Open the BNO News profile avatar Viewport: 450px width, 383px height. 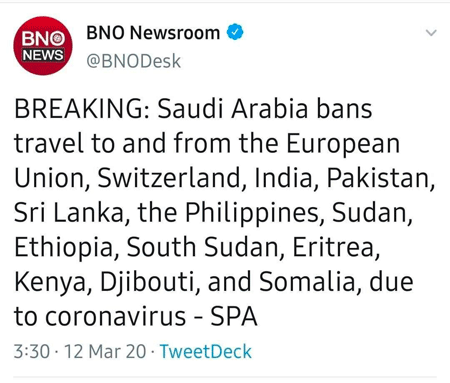[43, 46]
